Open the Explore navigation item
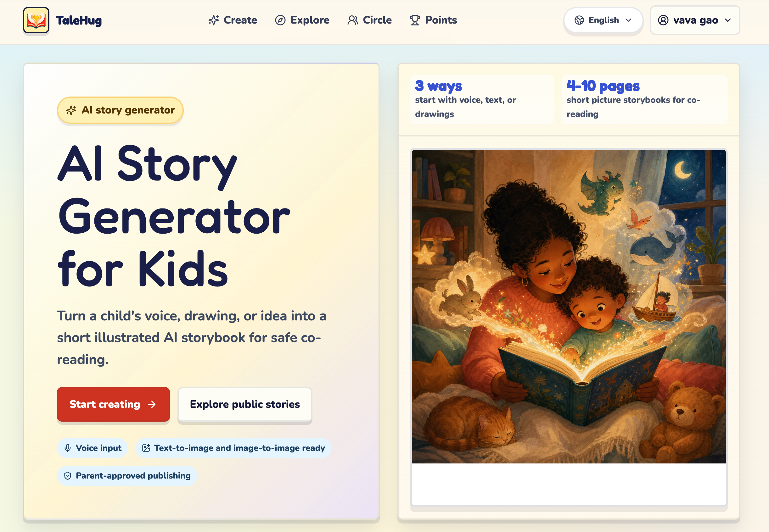Viewport: 769px width, 532px height. click(302, 20)
